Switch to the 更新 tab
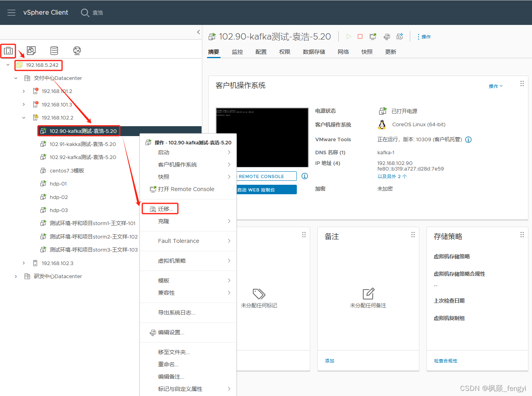Image resolution: width=532 pixels, height=396 pixels. [x=391, y=52]
